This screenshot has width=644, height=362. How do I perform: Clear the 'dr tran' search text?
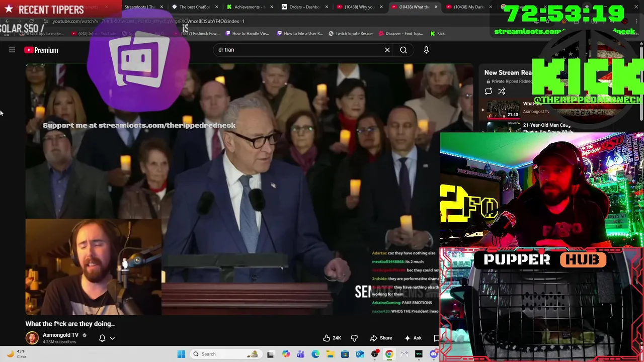(x=387, y=50)
